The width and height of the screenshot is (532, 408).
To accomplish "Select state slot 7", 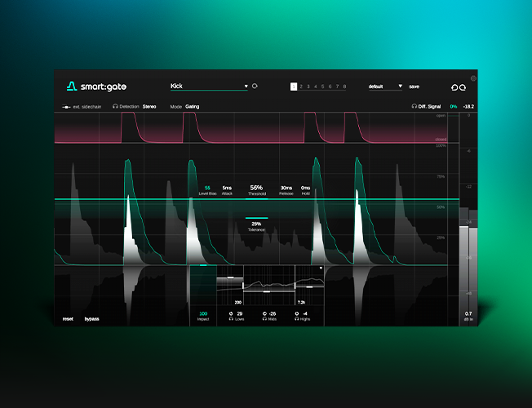I will click(337, 86).
